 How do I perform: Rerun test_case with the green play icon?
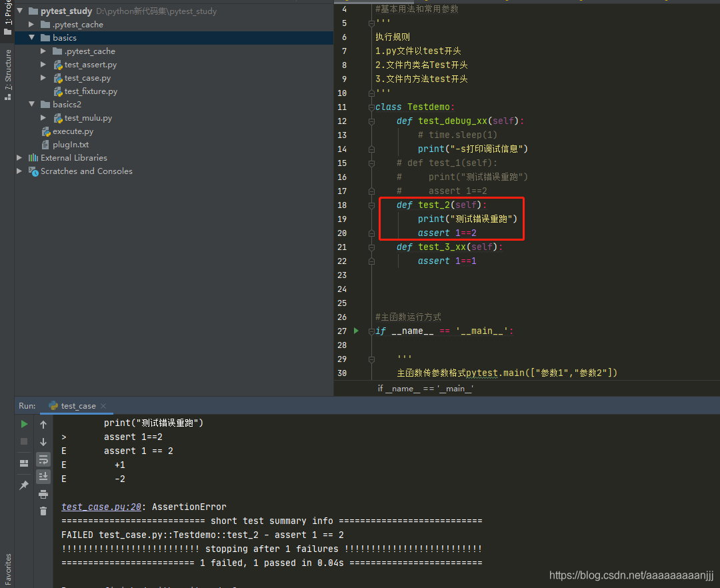(24, 424)
